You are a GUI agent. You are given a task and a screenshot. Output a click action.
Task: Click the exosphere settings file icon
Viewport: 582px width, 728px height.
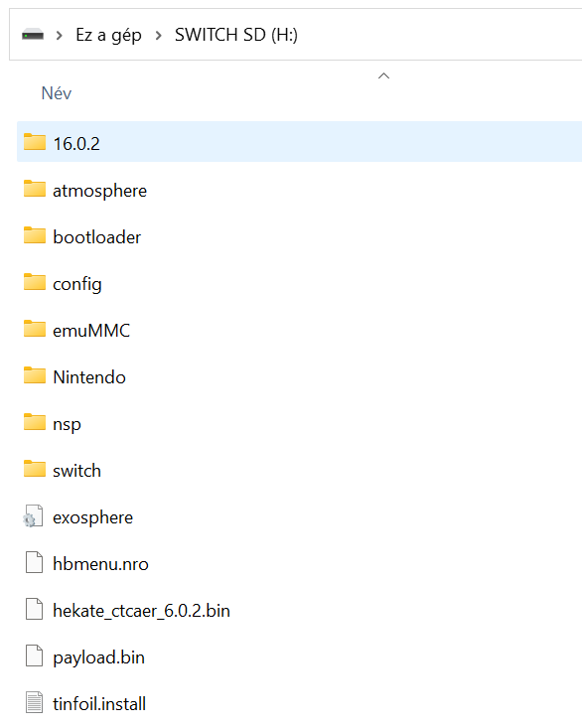click(34, 515)
